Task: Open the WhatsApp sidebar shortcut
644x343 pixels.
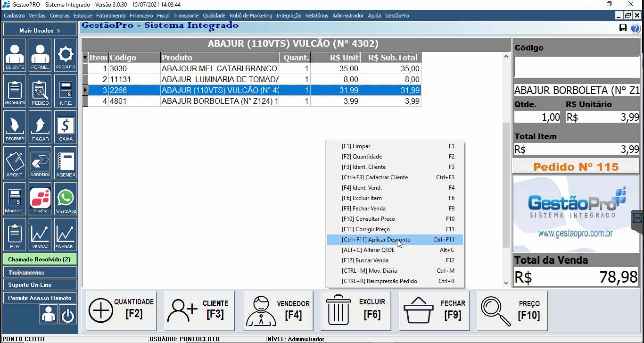Action: pyautogui.click(x=66, y=199)
